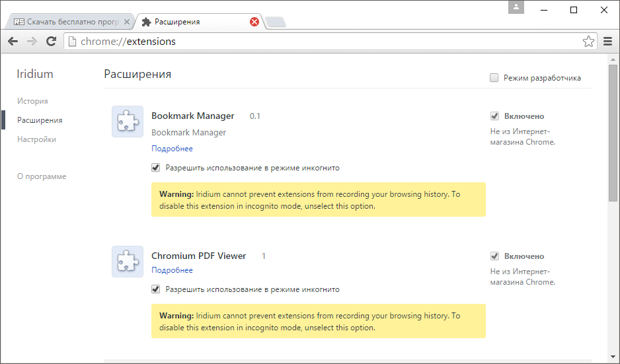Click the Chromium PDF Viewer incognito warning box
Image resolution: width=620 pixels, height=364 pixels.
point(319,321)
